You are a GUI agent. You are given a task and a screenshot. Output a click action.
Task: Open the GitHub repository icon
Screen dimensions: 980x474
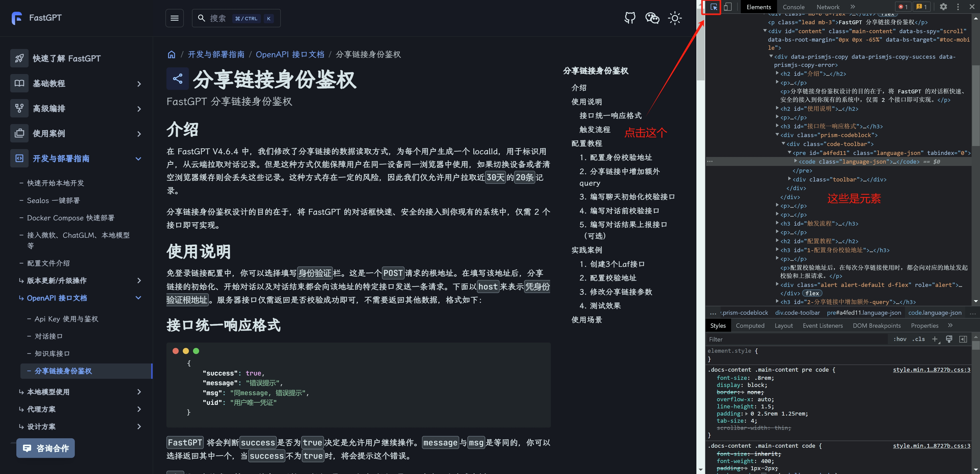630,18
